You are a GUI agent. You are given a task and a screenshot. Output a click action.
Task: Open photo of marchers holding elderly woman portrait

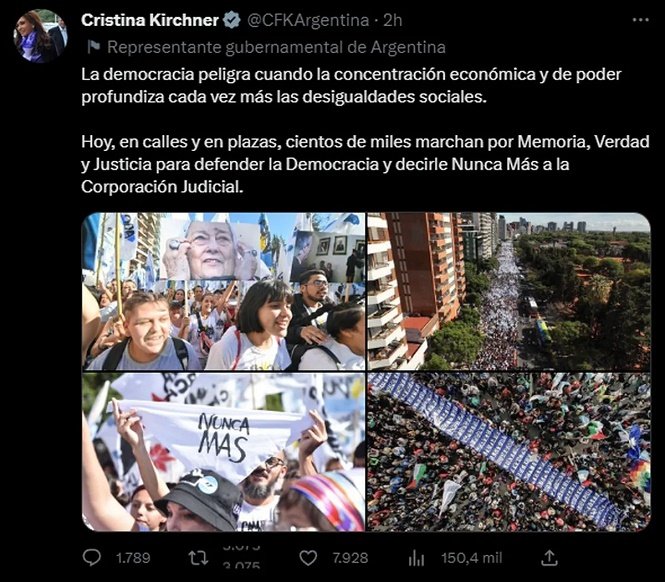[224, 291]
